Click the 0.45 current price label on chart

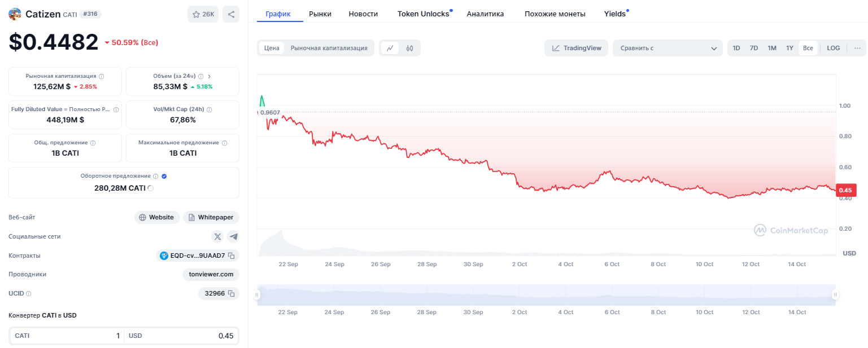pyautogui.click(x=845, y=191)
